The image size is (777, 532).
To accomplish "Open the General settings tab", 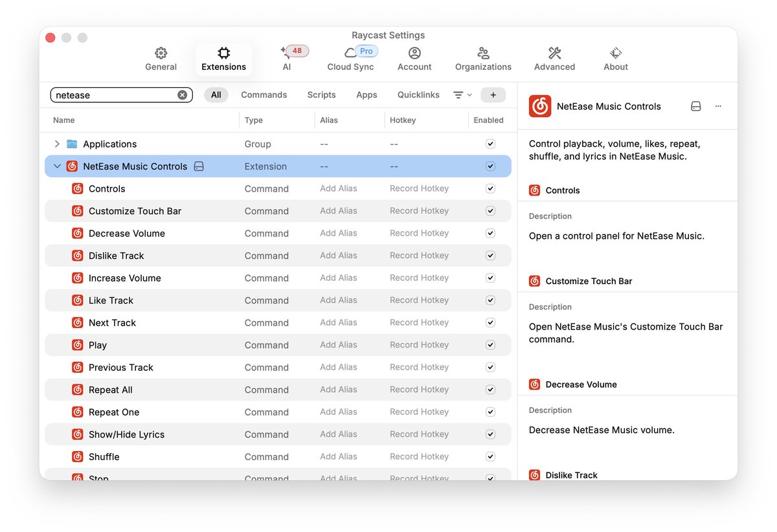I will click(161, 59).
